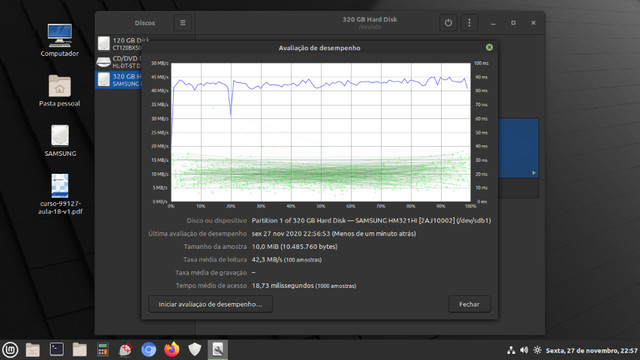Open the Linux Mint start menu
640x360 pixels.
coord(10,350)
